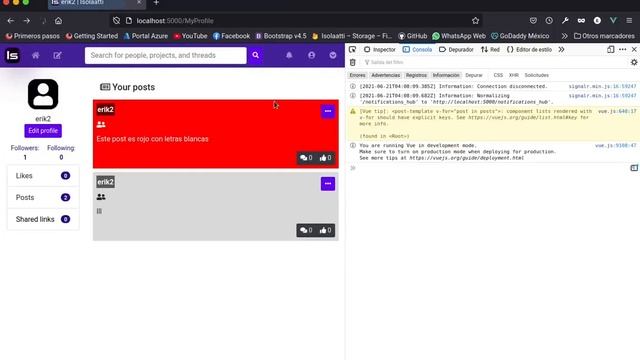Open the GitHub bookmark
Viewport: 640px width, 360px height.
pyautogui.click(x=413, y=36)
